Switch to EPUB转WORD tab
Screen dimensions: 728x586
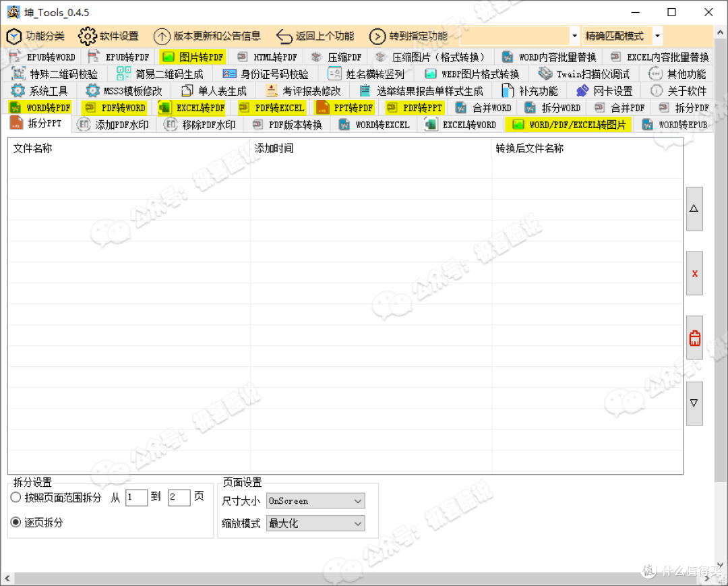tap(42, 57)
